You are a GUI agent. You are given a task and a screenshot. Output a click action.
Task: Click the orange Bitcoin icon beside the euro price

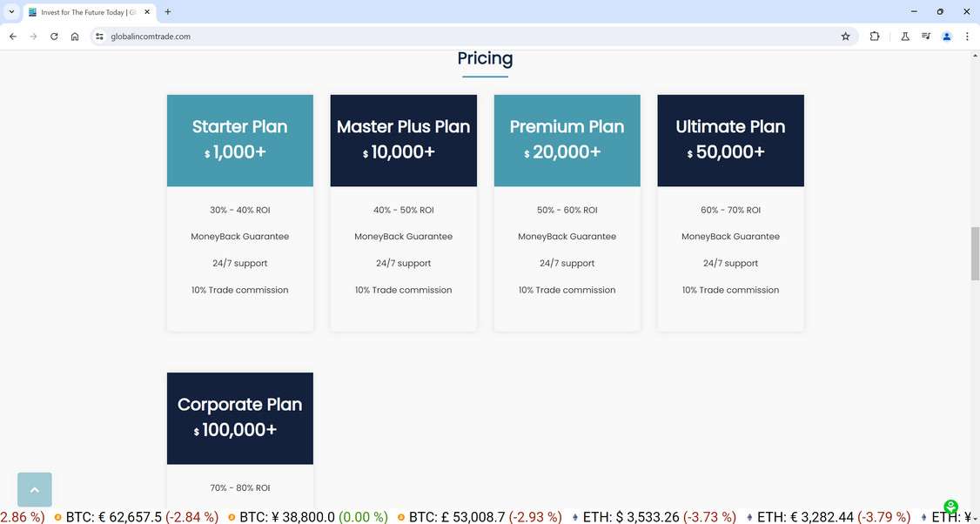click(57, 517)
